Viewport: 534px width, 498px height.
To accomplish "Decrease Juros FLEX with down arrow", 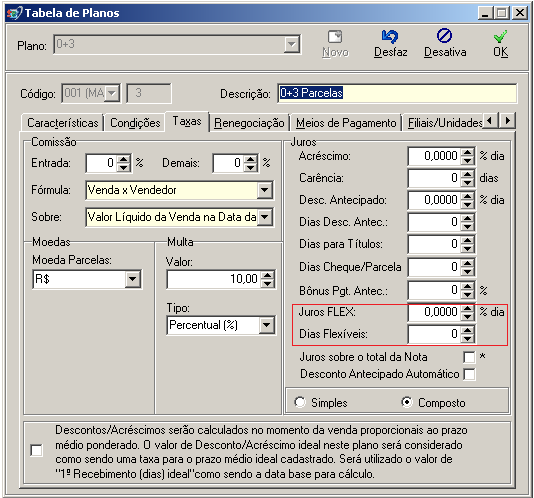I will [468, 316].
